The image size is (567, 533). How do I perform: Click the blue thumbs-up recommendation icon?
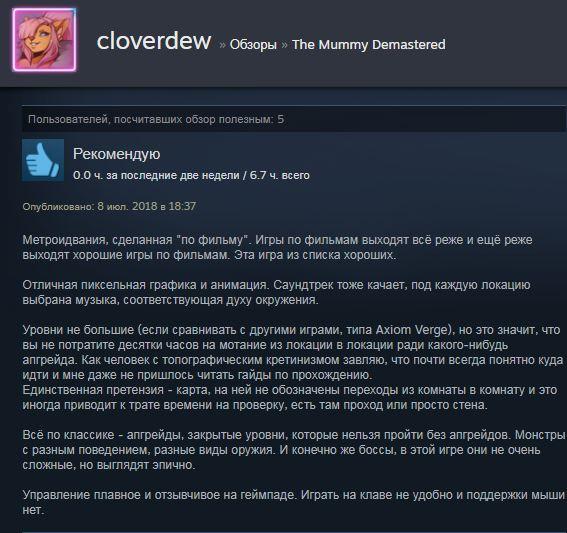click(43, 160)
